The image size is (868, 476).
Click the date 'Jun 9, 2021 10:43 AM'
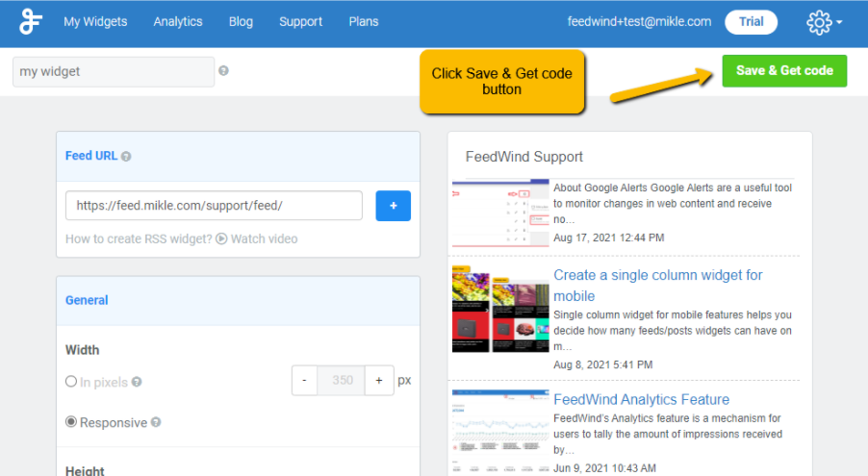[604, 468]
